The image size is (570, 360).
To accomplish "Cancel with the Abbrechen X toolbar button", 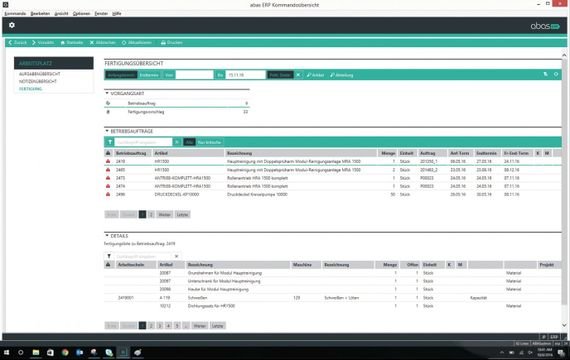I will [103, 43].
